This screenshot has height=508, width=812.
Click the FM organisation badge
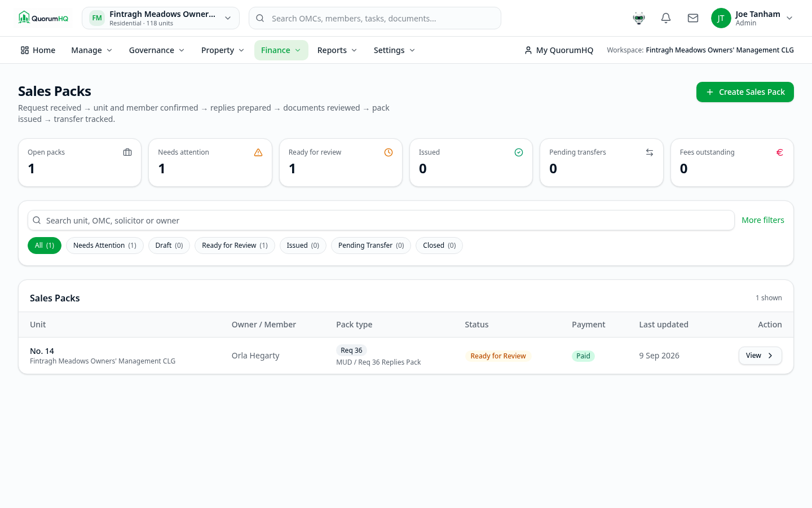click(97, 18)
